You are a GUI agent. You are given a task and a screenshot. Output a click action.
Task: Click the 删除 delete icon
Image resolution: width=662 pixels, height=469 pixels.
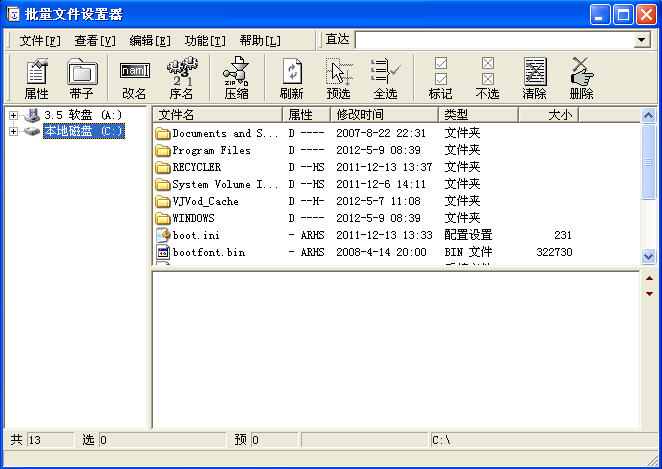[x=582, y=79]
